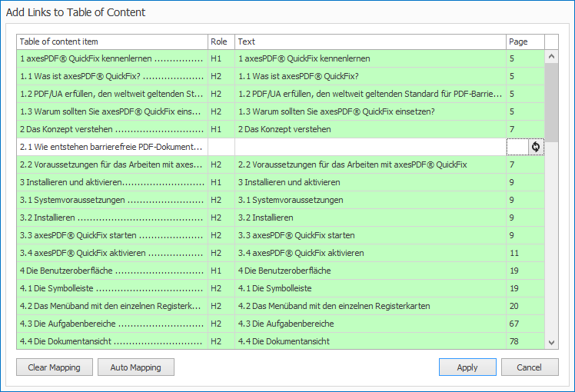575x392 pixels.
Task: Click Text cell '1.1 Was ist axesPDF® QuickFix?'
Action: coord(371,76)
